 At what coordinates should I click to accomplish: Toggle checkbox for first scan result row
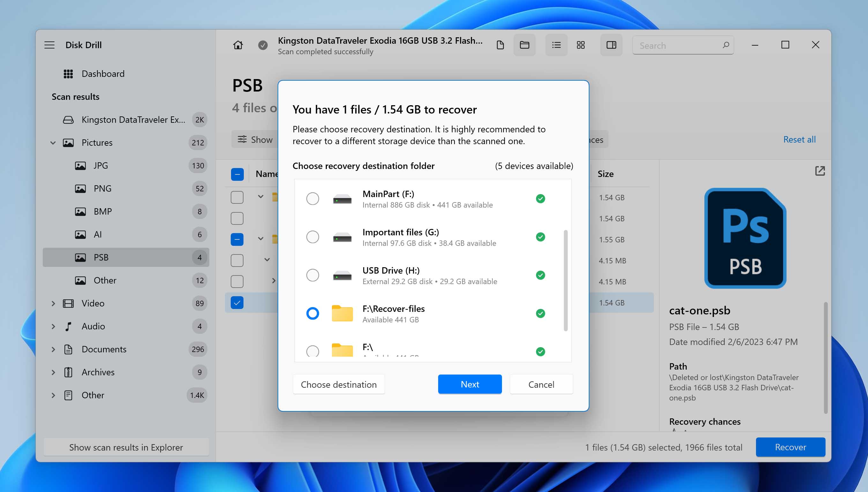(237, 197)
